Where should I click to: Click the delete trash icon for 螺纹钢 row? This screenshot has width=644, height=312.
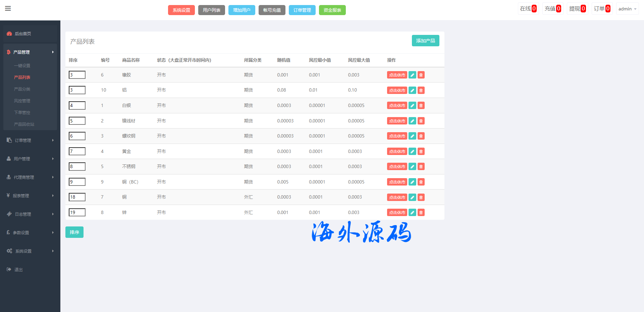click(421, 136)
